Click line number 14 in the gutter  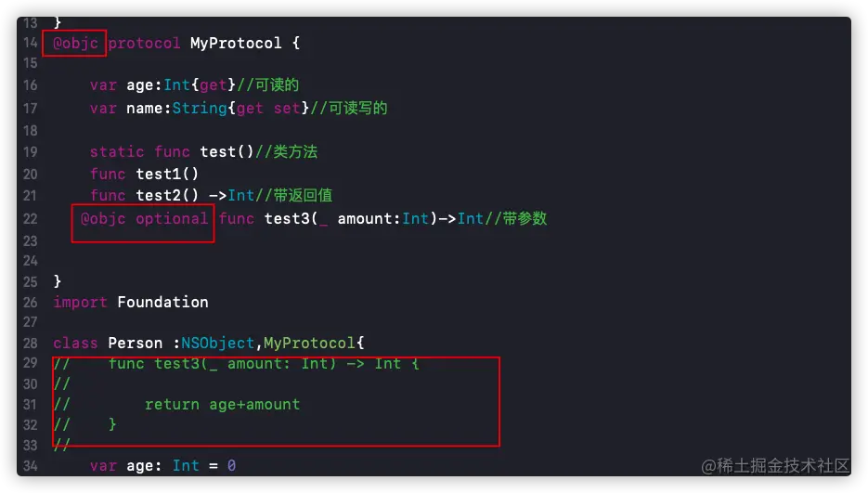(x=30, y=44)
